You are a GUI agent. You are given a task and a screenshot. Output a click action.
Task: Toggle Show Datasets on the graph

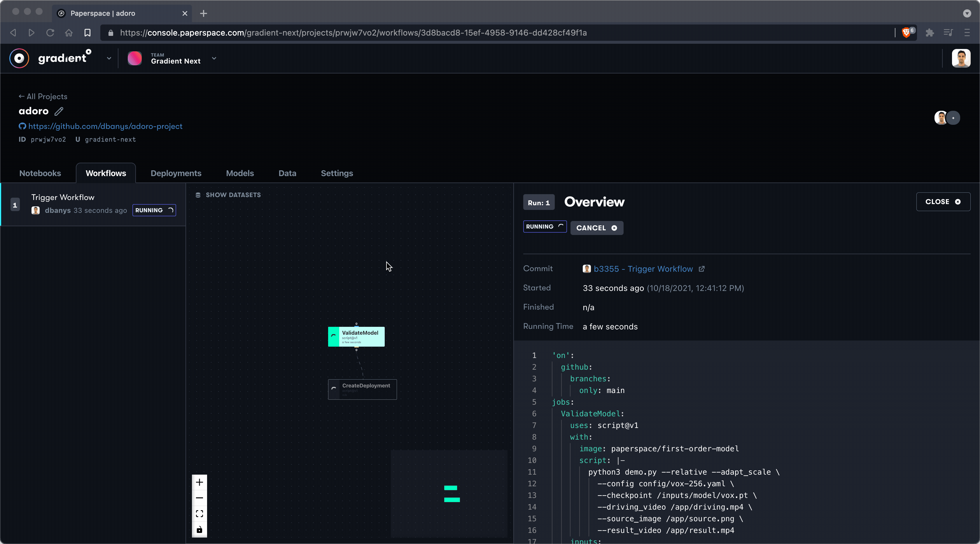[x=228, y=195]
